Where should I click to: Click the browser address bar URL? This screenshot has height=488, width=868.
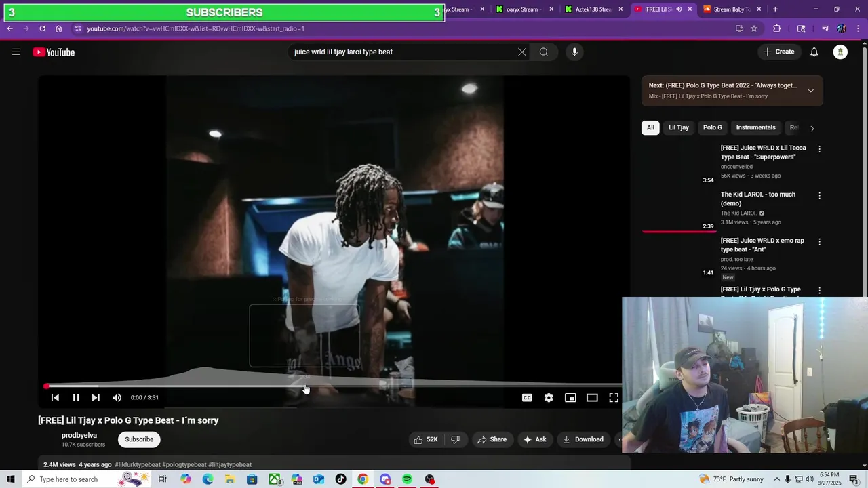click(195, 28)
